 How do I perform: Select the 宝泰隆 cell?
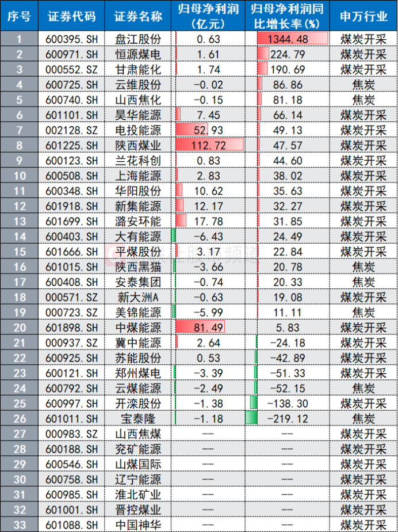(x=137, y=419)
